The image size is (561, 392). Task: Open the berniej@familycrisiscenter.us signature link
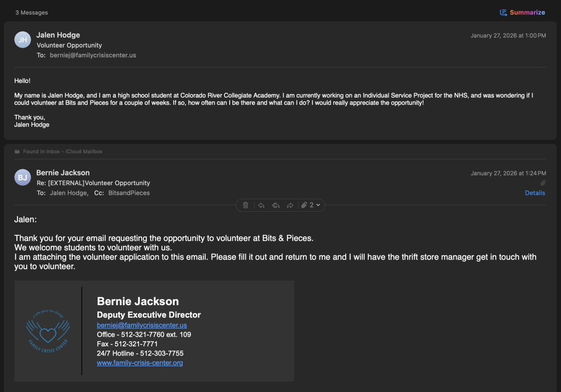[x=142, y=325]
